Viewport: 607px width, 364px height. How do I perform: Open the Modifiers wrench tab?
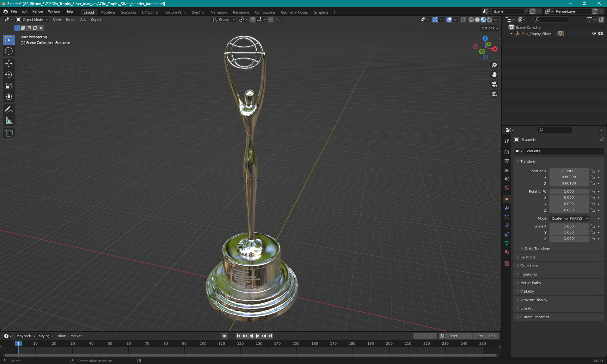click(x=507, y=208)
